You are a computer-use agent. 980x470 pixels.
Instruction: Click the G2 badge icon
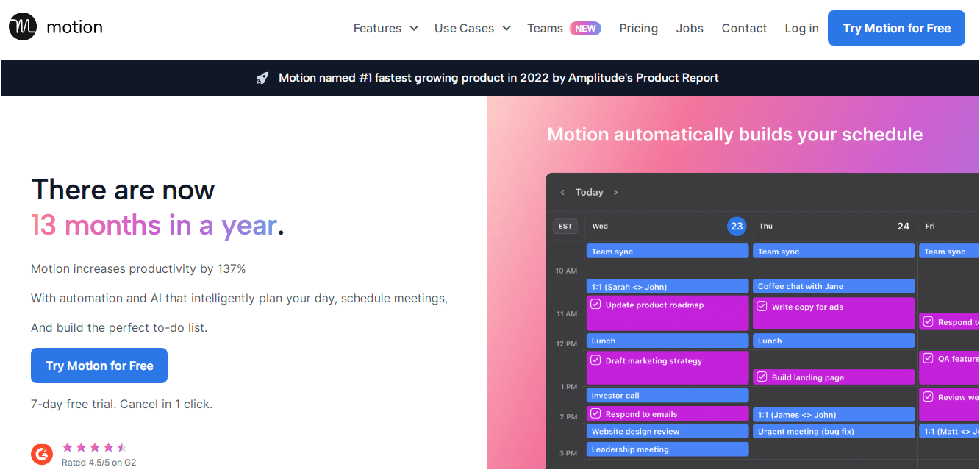coord(42,455)
